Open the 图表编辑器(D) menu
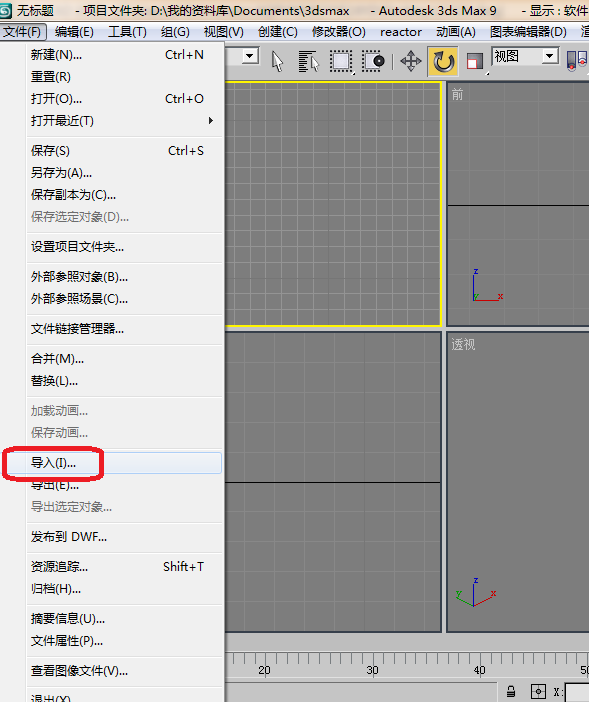589x702 pixels. click(x=528, y=32)
